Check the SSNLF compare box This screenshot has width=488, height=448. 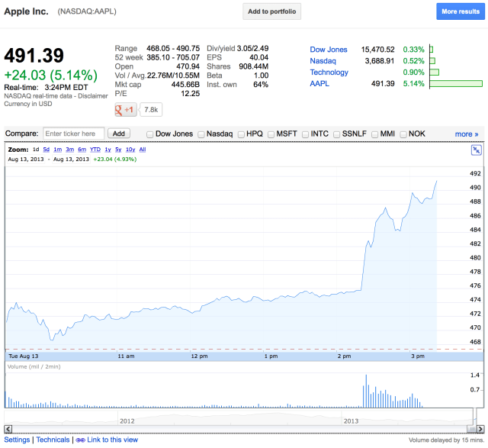(336, 134)
